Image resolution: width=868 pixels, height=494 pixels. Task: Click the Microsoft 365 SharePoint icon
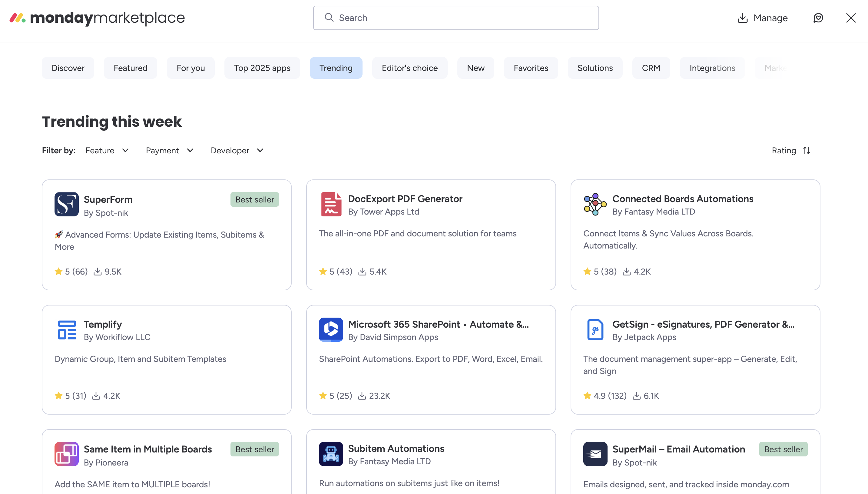pos(331,330)
